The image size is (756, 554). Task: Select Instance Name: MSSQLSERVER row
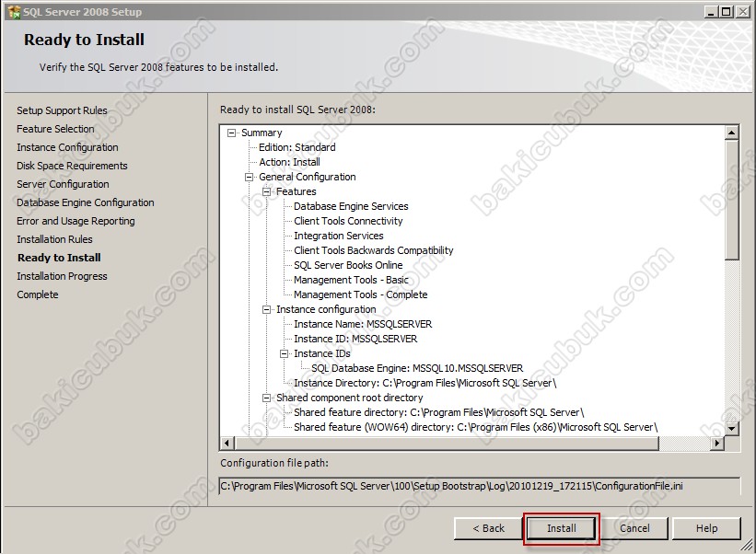point(363,324)
